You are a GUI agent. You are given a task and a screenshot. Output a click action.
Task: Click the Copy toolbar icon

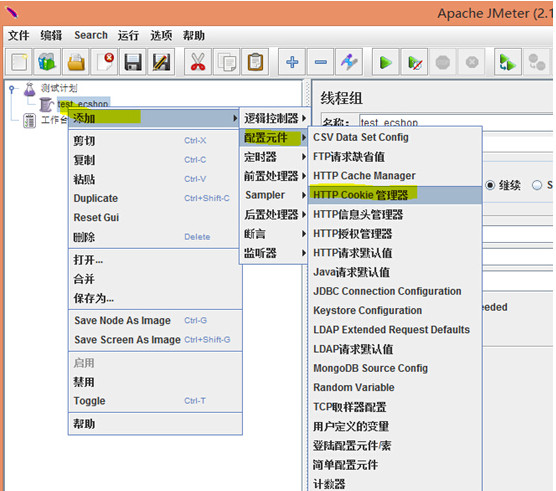[226, 62]
